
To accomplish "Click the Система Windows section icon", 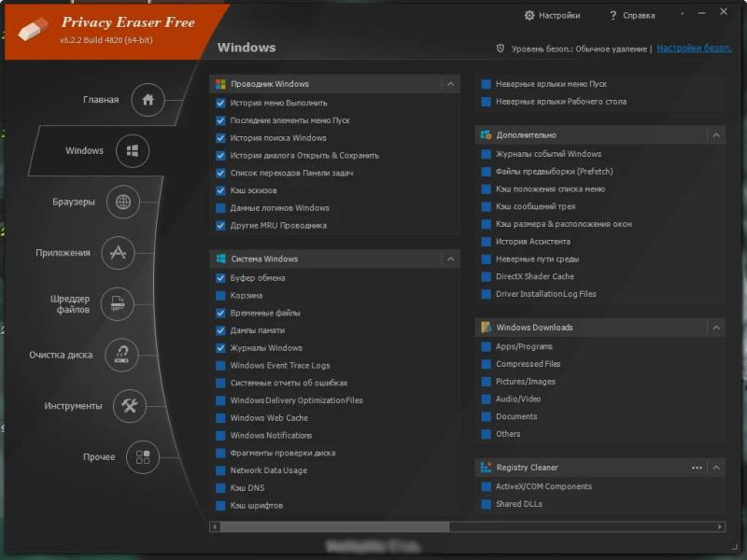I will pyautogui.click(x=220, y=259).
